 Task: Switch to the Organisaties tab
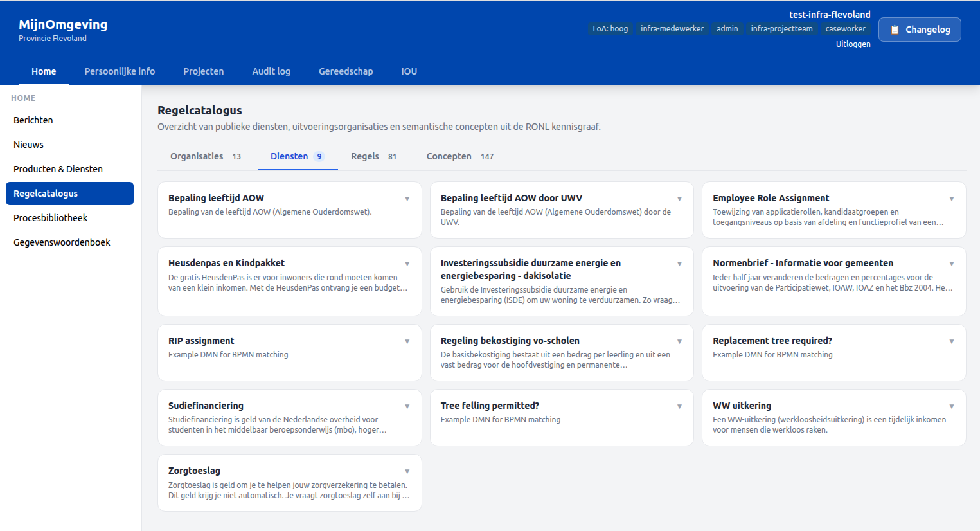point(197,156)
